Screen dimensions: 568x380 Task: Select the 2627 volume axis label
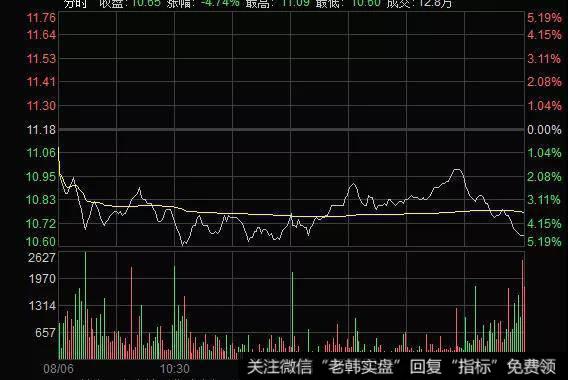(42, 258)
